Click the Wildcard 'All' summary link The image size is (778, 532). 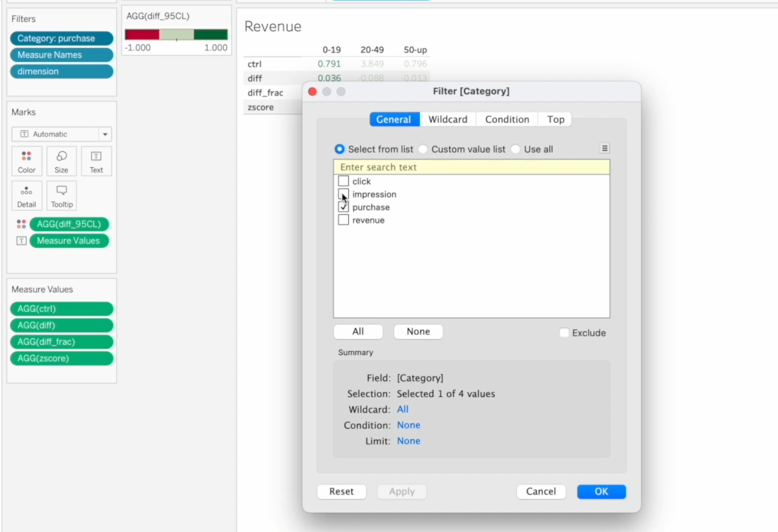click(x=403, y=409)
